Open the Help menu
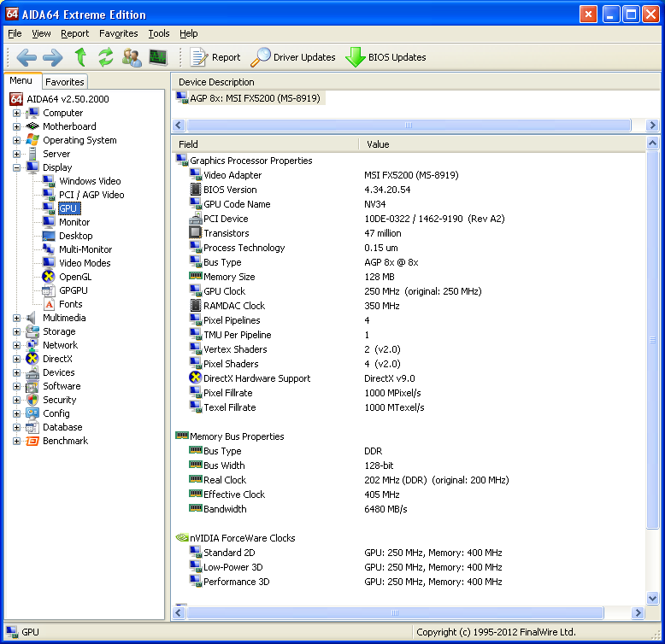Screen dimensions: 665x644 [x=188, y=33]
